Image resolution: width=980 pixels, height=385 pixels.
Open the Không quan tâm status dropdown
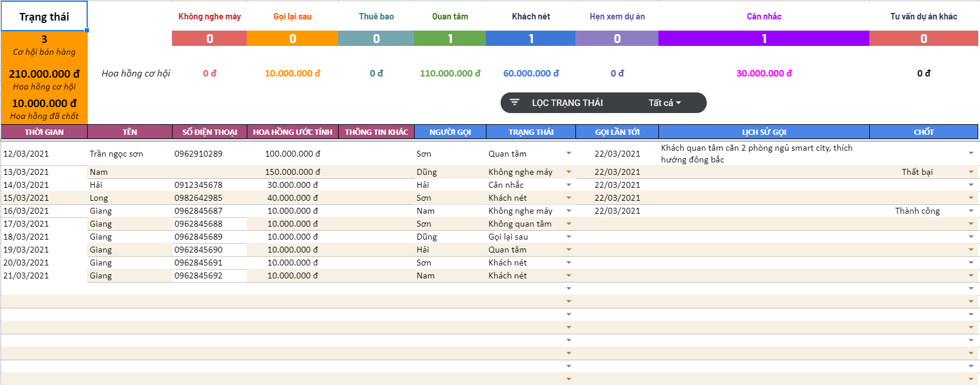pos(568,224)
